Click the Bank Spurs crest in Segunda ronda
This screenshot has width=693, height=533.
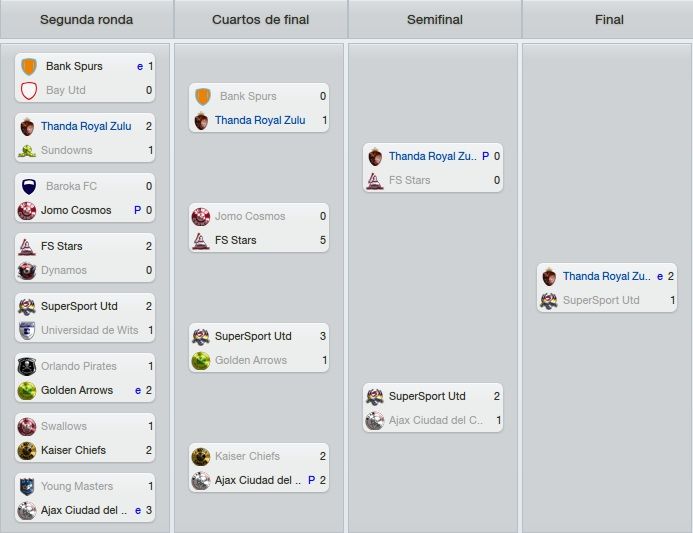click(x=29, y=66)
